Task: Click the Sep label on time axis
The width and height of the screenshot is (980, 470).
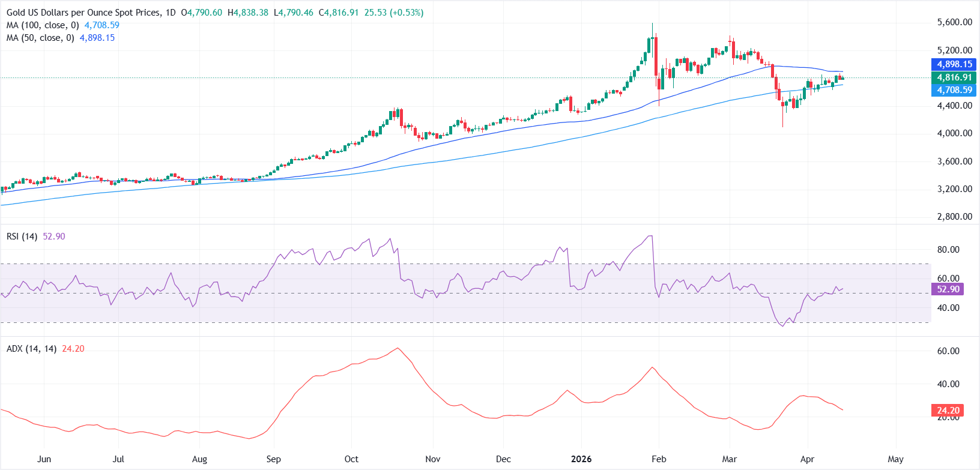Action: 273,459
